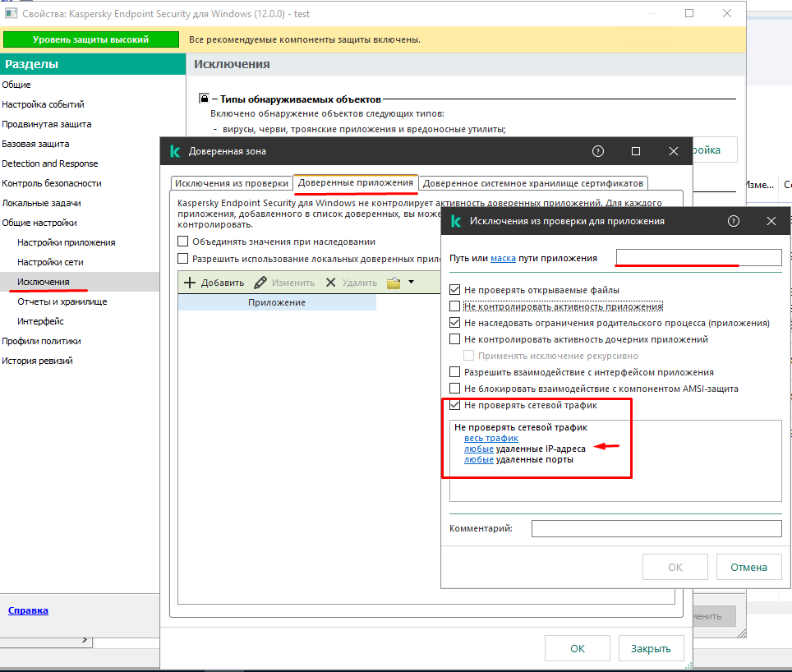This screenshot has height=672, width=792.
Task: Open help in the Доверенная зона title bar
Action: 598,151
